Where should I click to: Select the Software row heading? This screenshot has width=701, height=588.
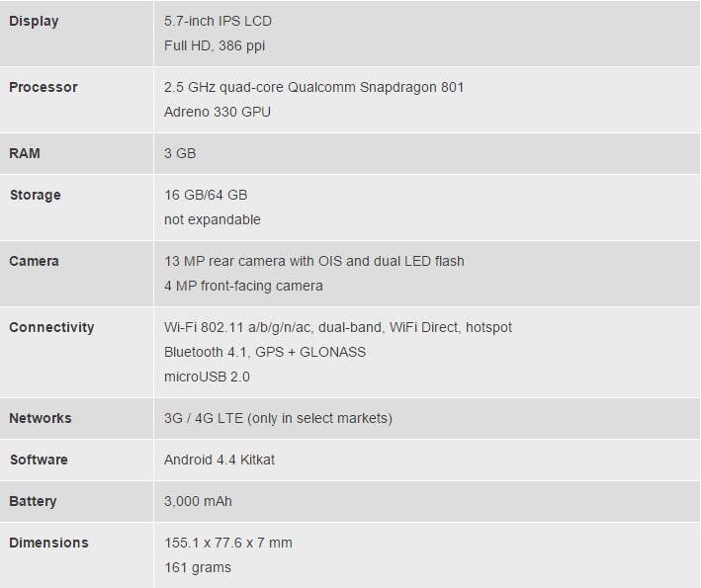click(x=39, y=460)
